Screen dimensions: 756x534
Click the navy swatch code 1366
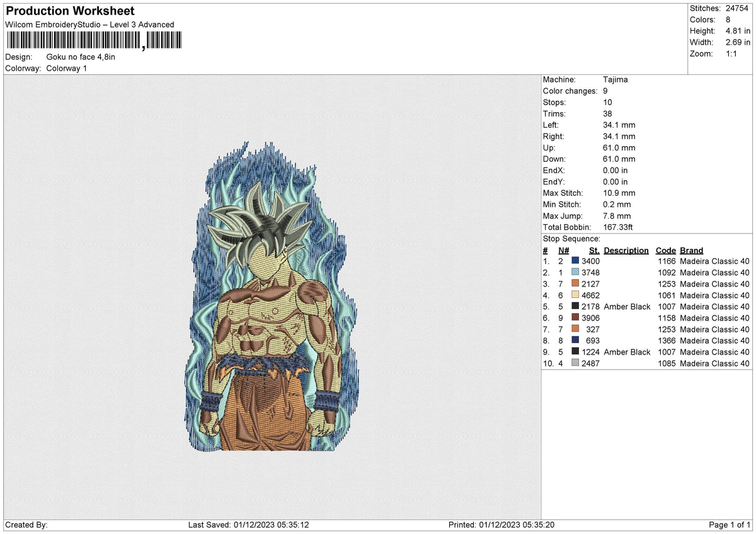(x=575, y=340)
